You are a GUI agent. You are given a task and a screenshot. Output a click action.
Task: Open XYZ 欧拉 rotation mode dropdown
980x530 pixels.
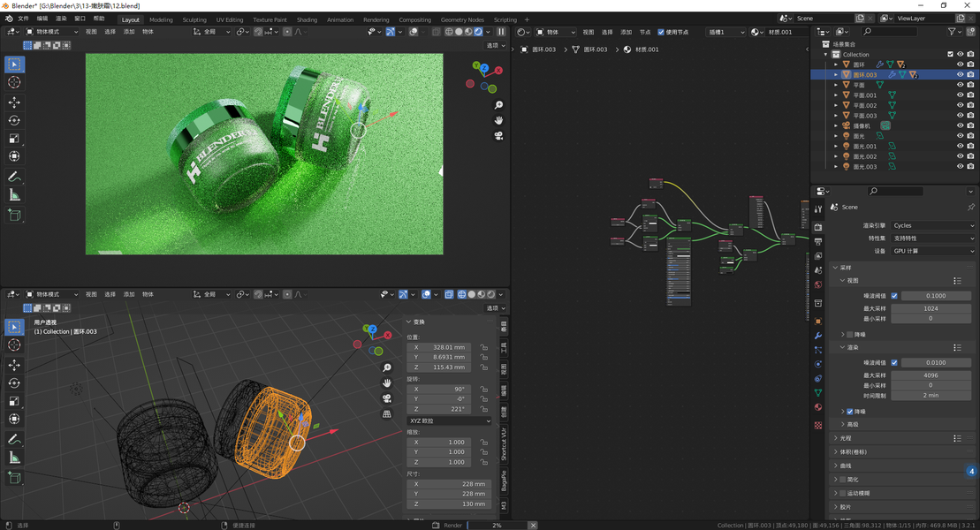click(x=449, y=420)
